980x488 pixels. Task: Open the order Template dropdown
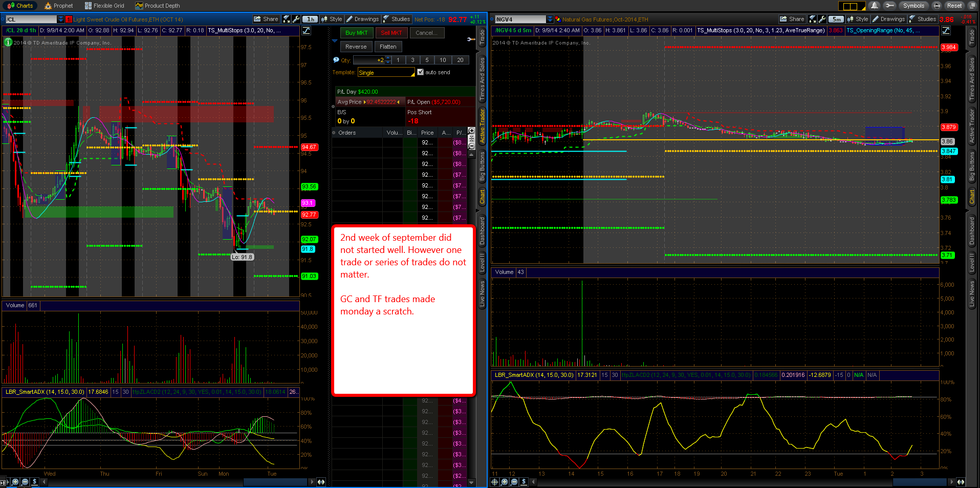tap(386, 73)
